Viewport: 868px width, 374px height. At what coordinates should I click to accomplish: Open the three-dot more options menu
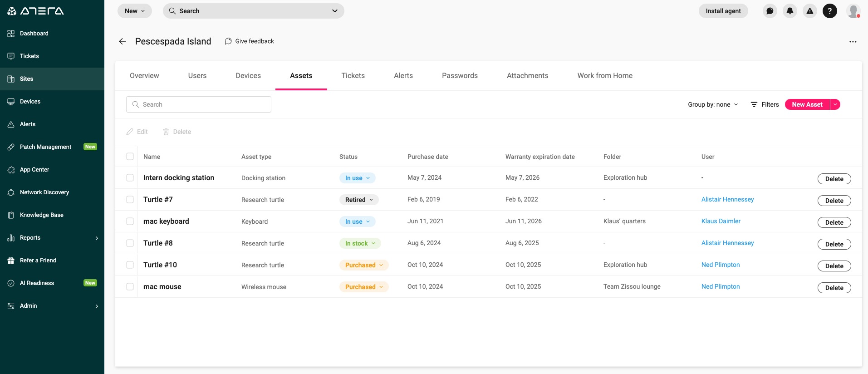(853, 42)
